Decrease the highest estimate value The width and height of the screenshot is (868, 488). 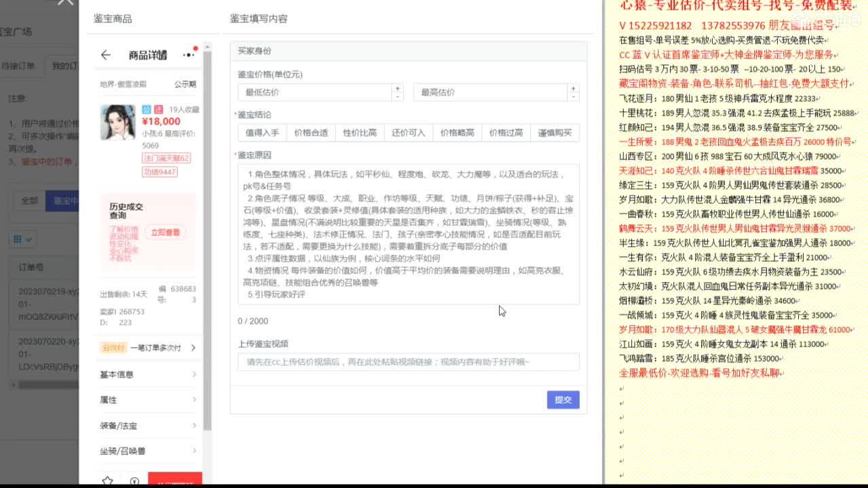574,97
